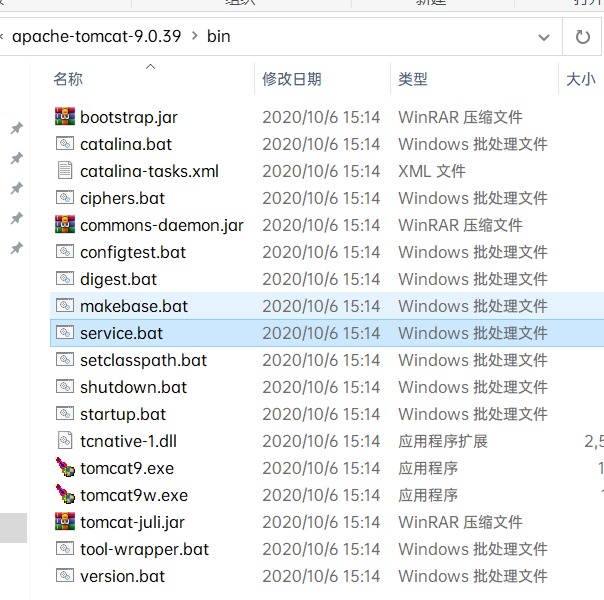
Task: Click shutdown.bat's Windows 批处理文件 type cell
Action: point(472,387)
